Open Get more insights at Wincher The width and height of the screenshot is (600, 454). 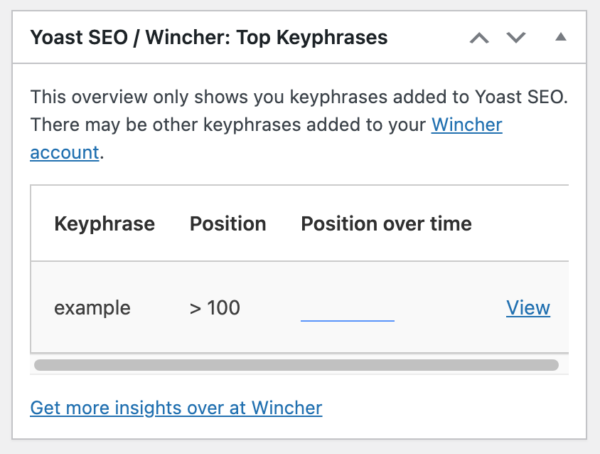pos(176,408)
